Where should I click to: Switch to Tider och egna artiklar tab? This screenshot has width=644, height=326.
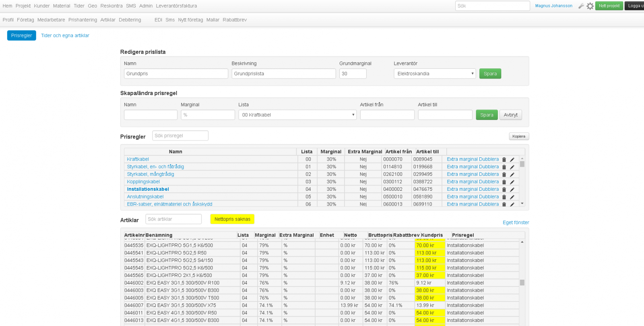(x=65, y=35)
